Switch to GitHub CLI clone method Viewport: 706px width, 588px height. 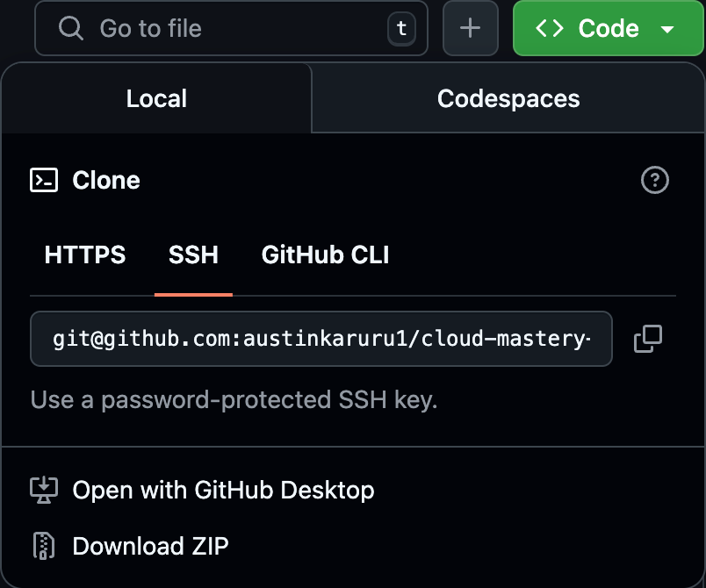point(324,255)
